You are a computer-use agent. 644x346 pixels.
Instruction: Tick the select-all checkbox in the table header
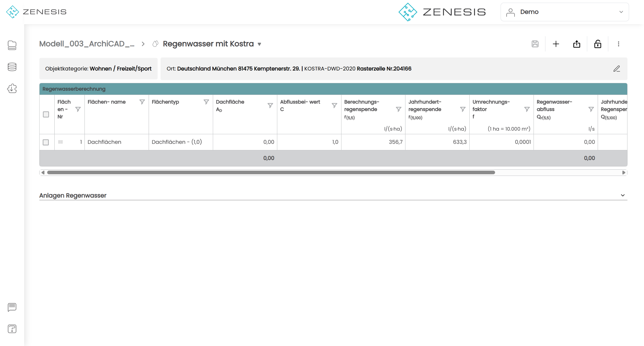[46, 114]
